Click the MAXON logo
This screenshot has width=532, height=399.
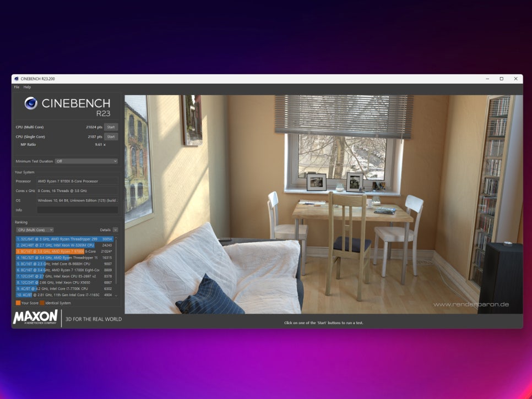35,318
